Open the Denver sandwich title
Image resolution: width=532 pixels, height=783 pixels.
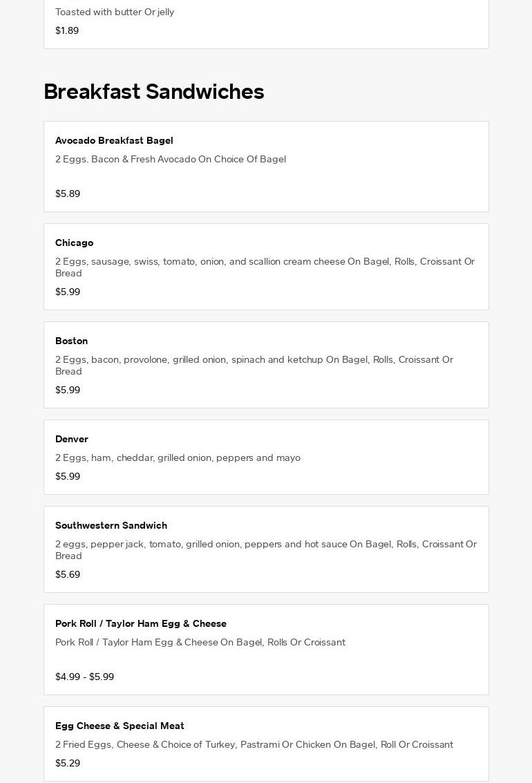pyautogui.click(x=72, y=439)
